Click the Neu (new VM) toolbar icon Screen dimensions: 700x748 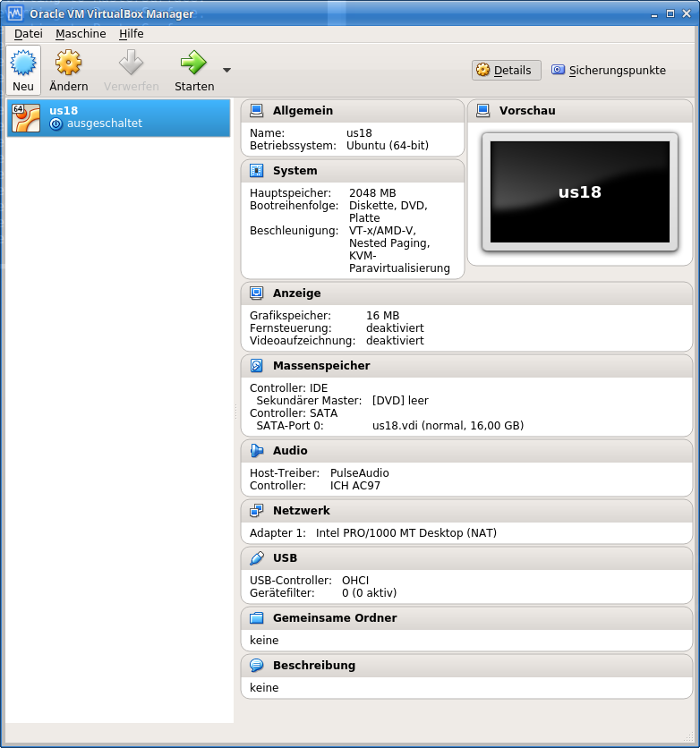[x=23, y=63]
